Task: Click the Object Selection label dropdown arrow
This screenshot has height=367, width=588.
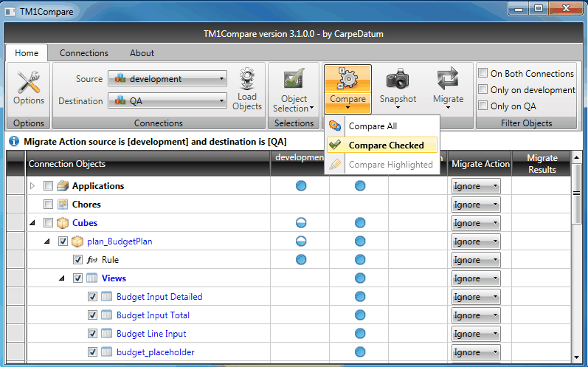Action: 311,109
